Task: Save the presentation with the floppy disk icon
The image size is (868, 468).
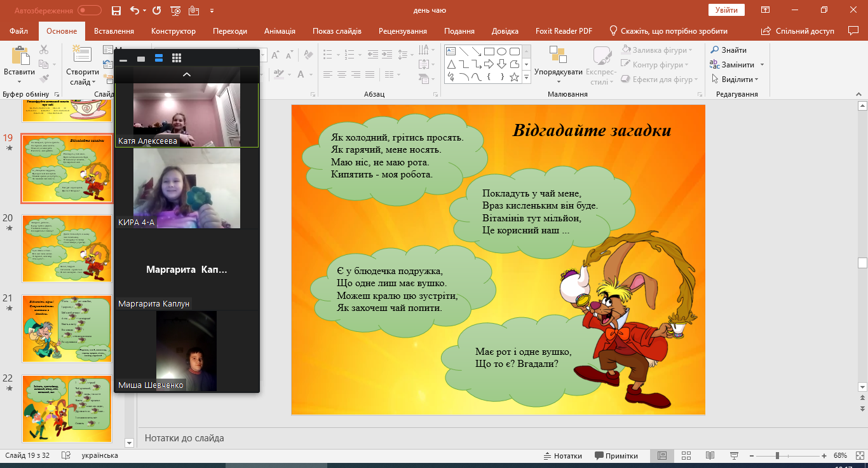Action: click(x=116, y=10)
